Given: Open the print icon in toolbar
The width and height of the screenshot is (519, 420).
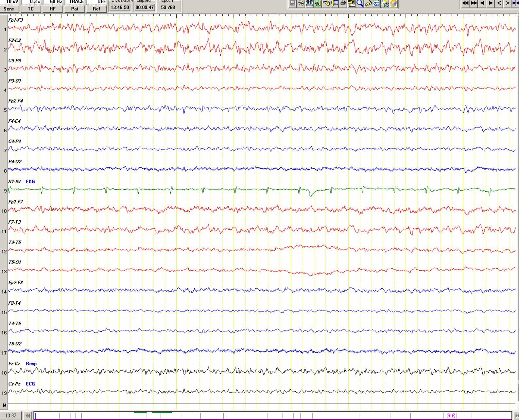Looking at the screenshot, I should coord(343,4).
